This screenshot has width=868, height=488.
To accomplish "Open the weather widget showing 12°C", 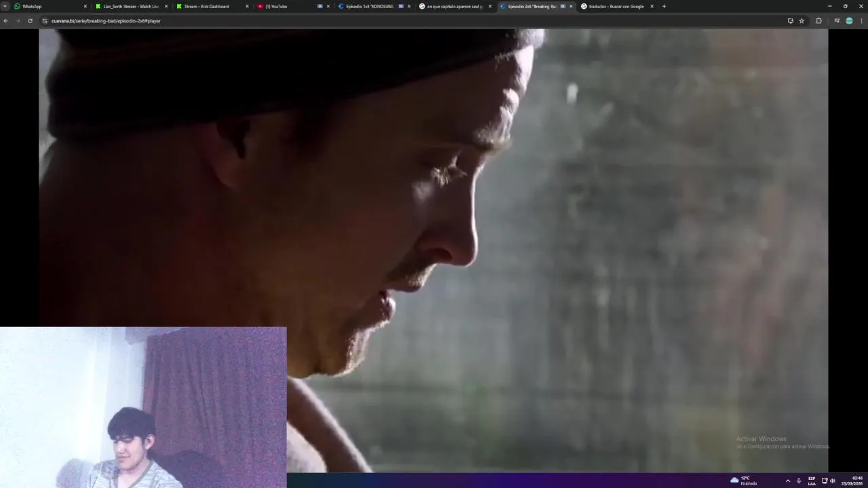I will pos(744,481).
